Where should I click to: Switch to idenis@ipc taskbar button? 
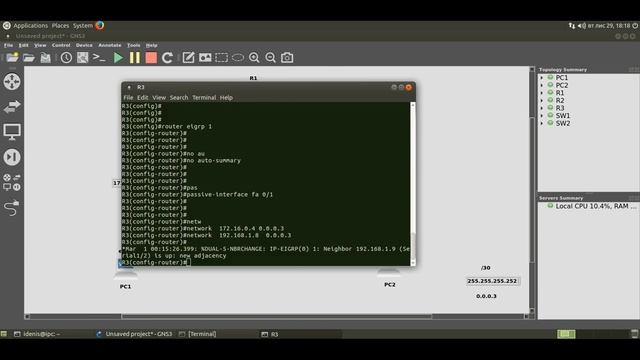37,334
